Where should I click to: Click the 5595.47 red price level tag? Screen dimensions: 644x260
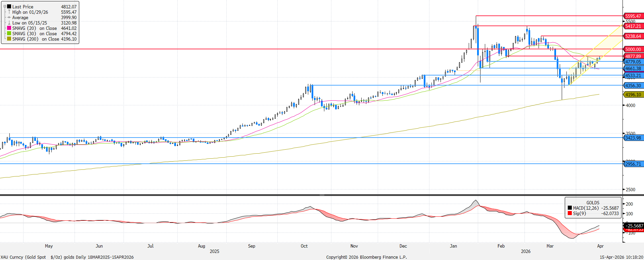pos(633,16)
